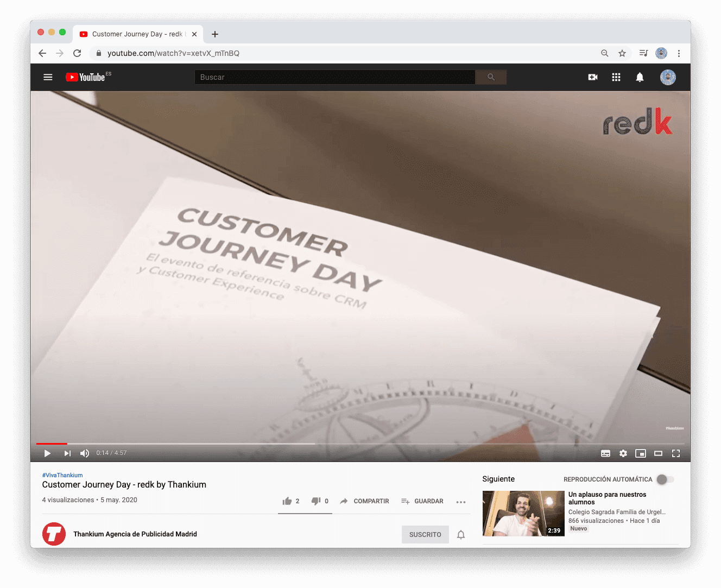Reload the page

(x=77, y=53)
